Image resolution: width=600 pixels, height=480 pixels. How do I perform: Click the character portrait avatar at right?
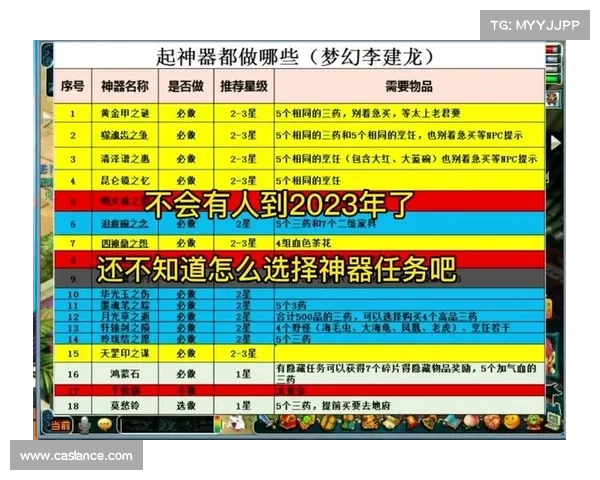[554, 99]
